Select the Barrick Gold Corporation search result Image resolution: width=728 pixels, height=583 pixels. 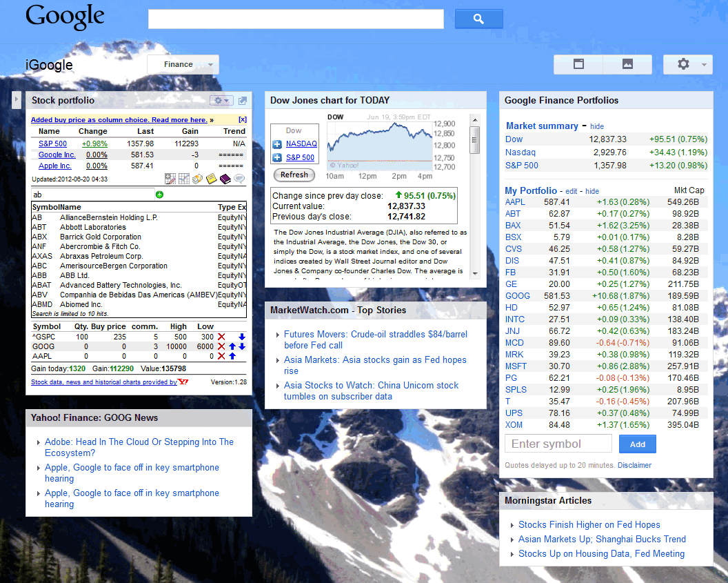pos(139,237)
